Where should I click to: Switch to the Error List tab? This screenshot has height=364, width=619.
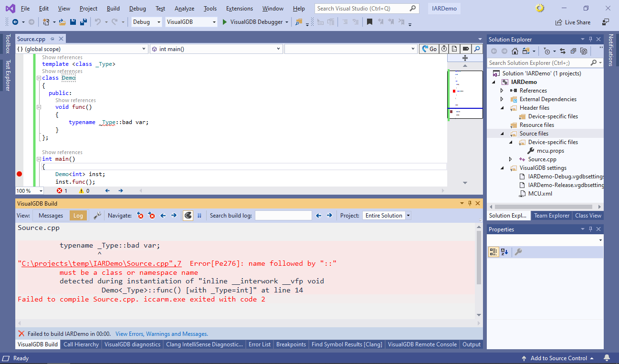[260, 344]
